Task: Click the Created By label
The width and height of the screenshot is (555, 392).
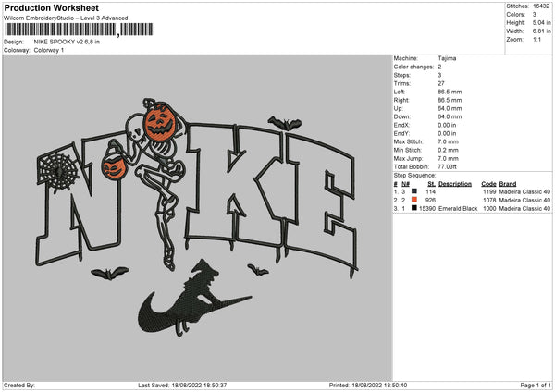Action: click(19, 385)
